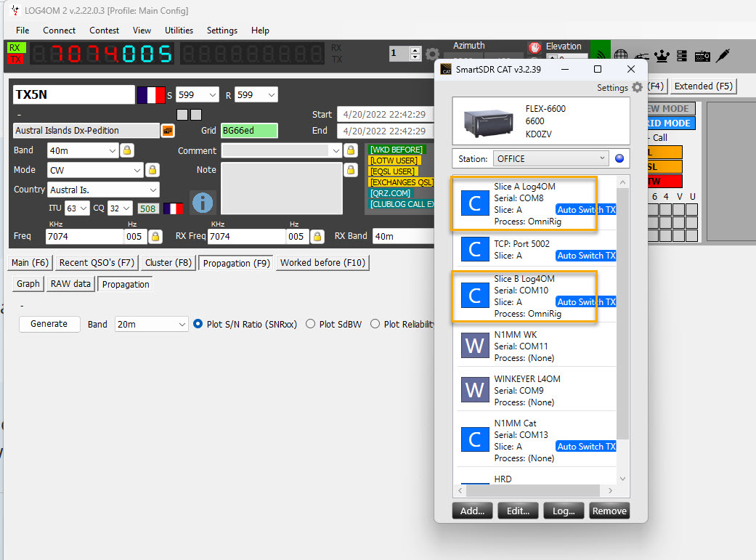Toggle the first small square below sent report
Viewport: 756px width, 560px height.
(x=182, y=115)
